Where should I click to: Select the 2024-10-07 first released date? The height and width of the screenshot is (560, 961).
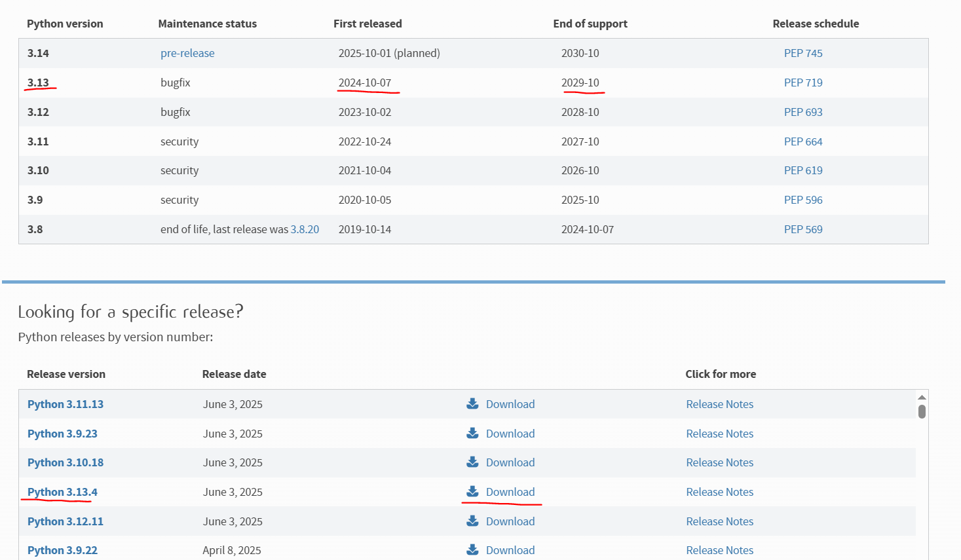point(365,83)
